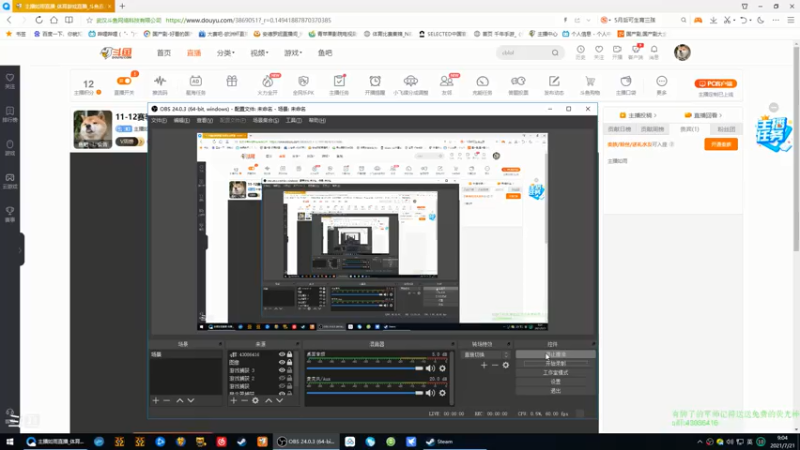Screen dimensions: 800x450
Task: Click the three-dots more icon in Douyu toolbar
Action: [x=662, y=81]
